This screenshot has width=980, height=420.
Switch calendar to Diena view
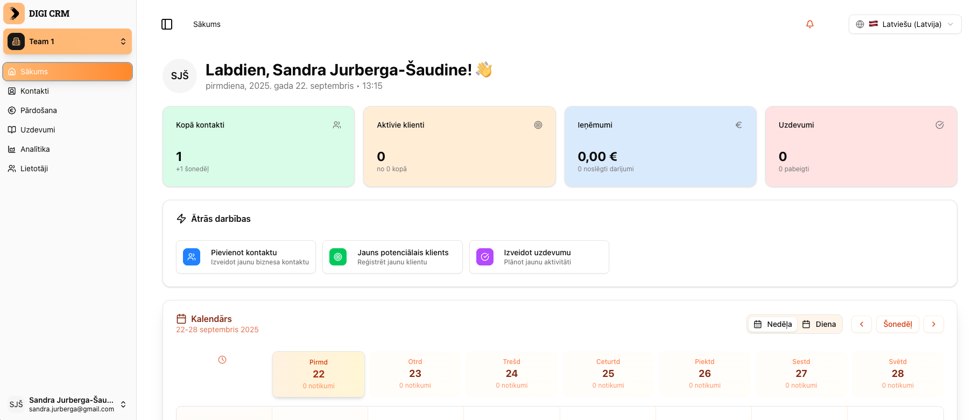pyautogui.click(x=819, y=324)
